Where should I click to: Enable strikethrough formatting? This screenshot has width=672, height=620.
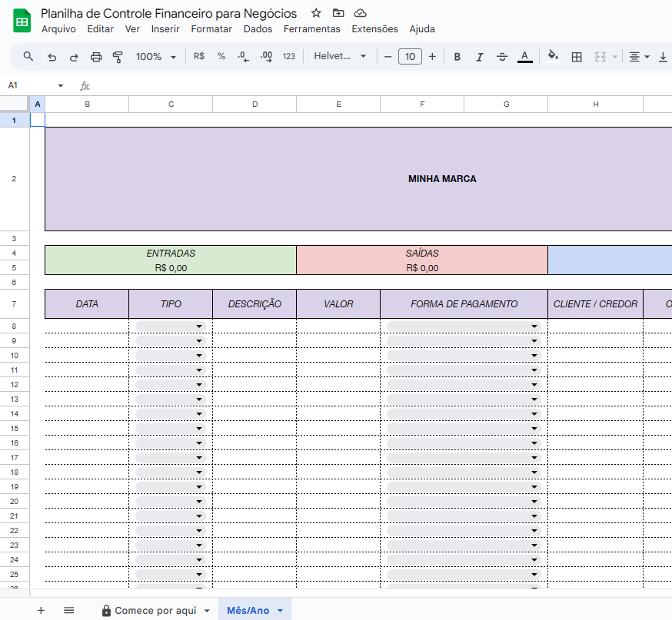pyautogui.click(x=501, y=56)
